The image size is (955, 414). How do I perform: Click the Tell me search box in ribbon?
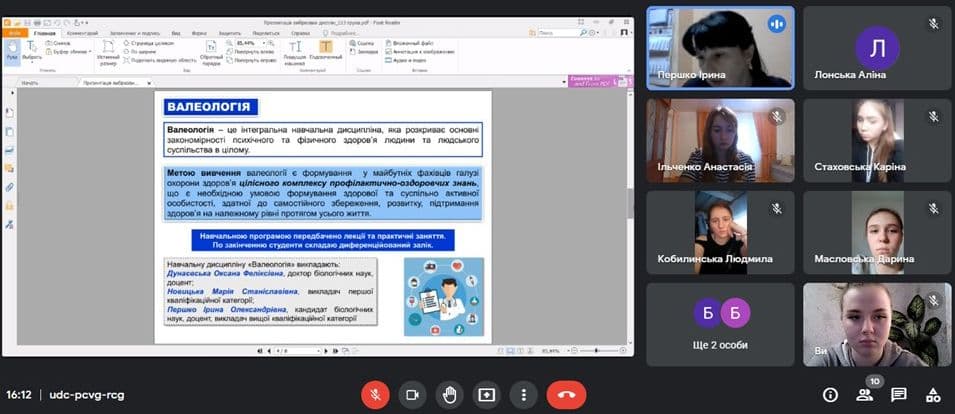[x=342, y=33]
